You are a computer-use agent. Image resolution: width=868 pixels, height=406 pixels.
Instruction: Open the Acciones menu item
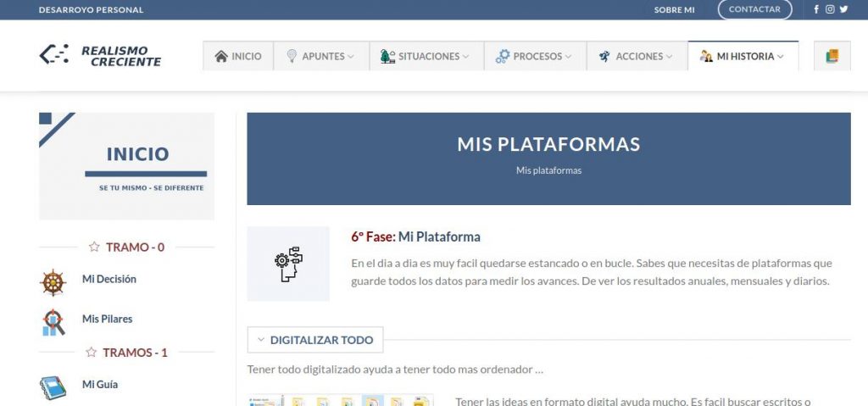(x=636, y=56)
